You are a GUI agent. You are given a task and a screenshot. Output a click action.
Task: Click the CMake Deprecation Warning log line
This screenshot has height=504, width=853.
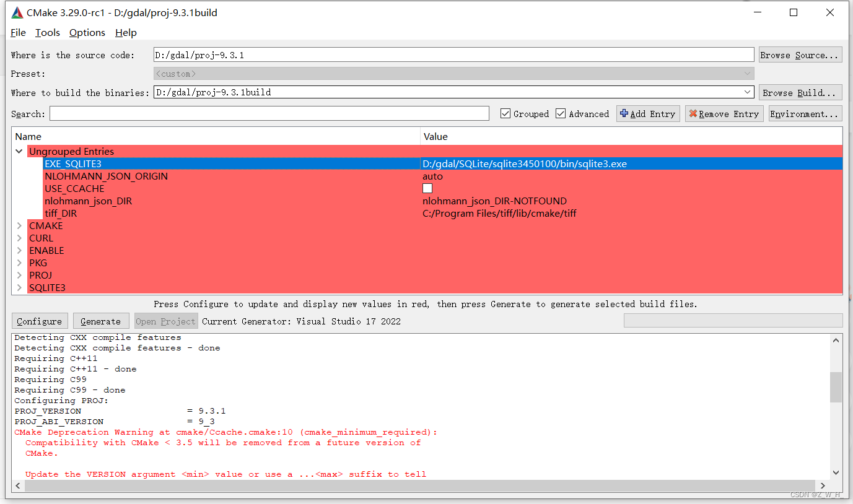tap(225, 432)
